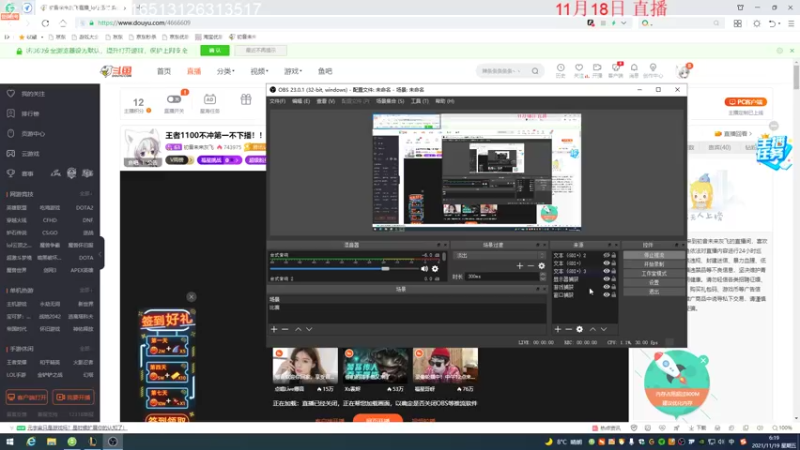The image size is (800, 450).
Task: Click the Douyu search magnifier icon
Action: (x=535, y=71)
